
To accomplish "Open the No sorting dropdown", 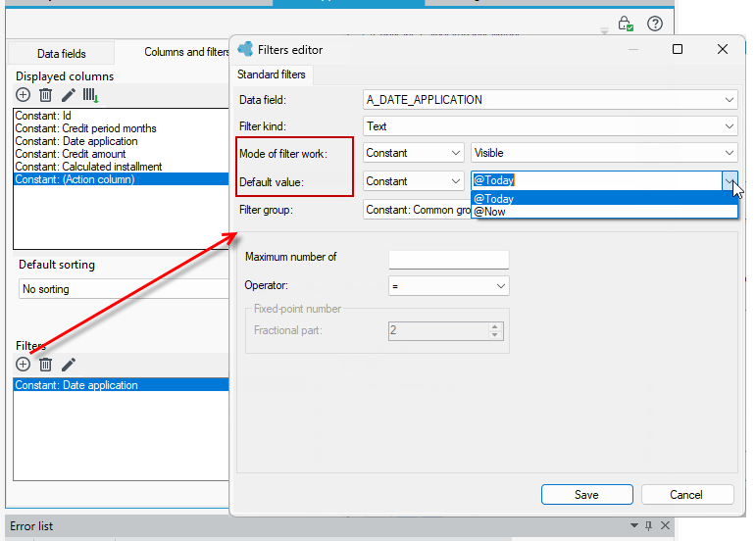I will [124, 289].
